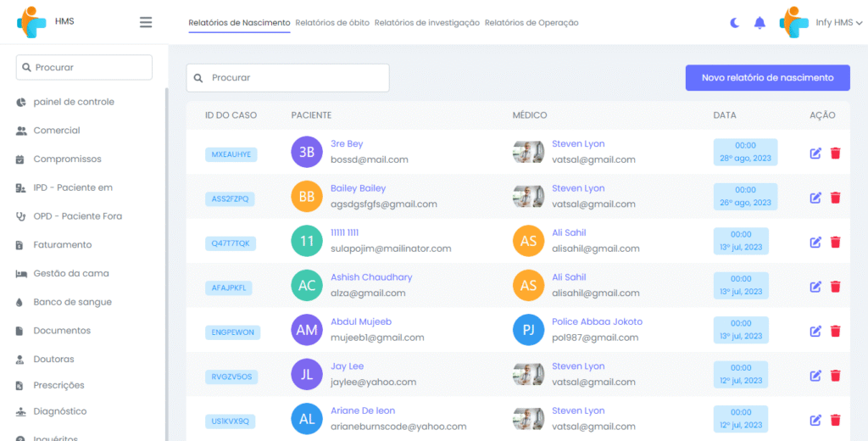Click the 3B patient avatar

(x=307, y=152)
